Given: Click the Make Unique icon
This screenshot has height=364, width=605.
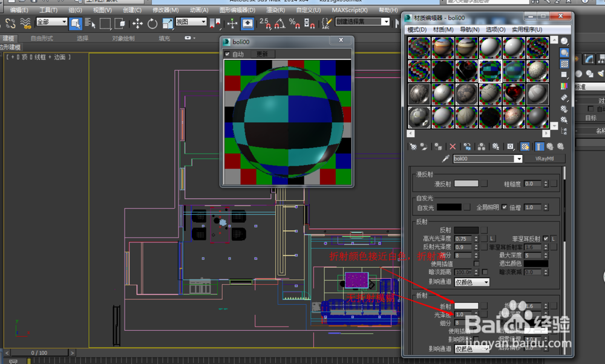Looking at the screenshot, I should 482,146.
